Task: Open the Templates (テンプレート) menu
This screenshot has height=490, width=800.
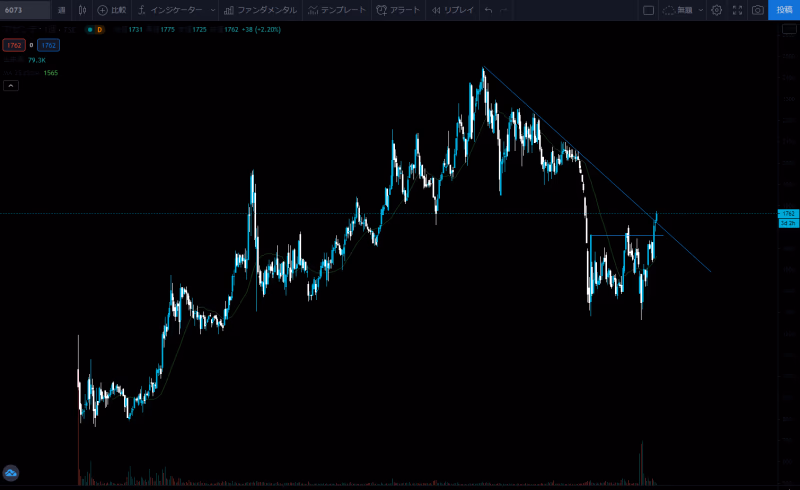Action: coord(337,10)
